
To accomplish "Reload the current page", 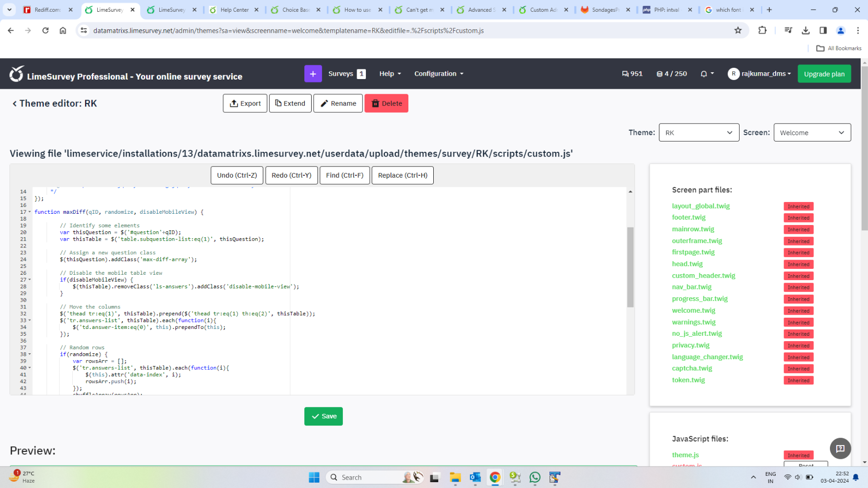I will coord(45,30).
